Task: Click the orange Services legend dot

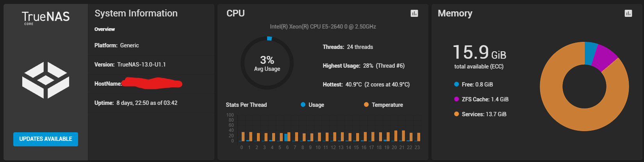Action: [x=457, y=114]
